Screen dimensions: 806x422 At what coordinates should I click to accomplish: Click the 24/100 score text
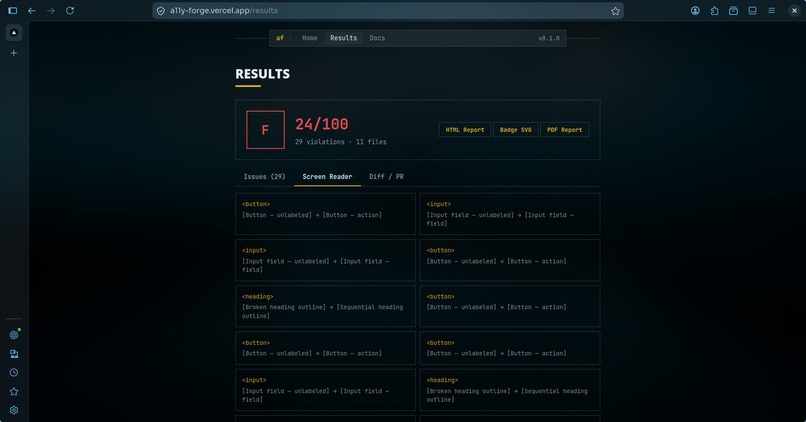[x=322, y=124]
